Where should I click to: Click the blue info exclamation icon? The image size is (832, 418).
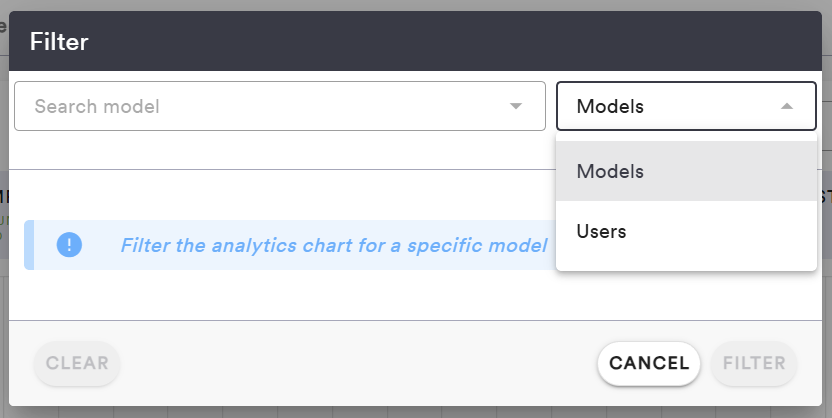click(69, 245)
